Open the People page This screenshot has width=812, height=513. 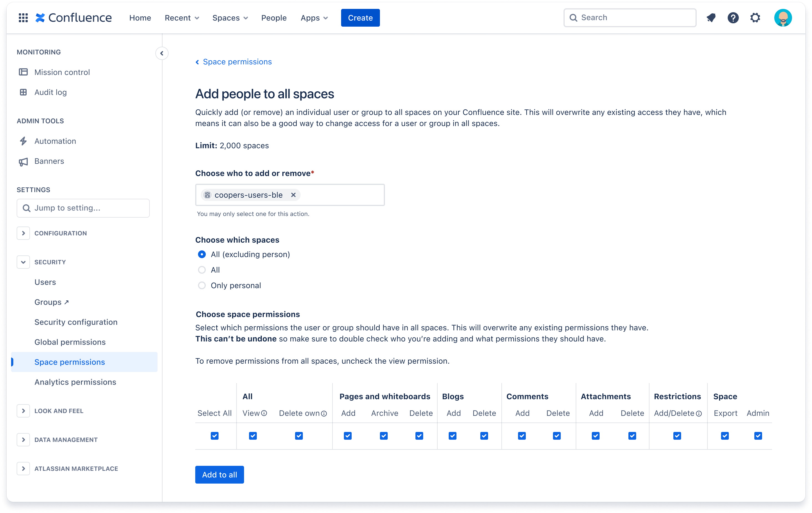click(x=274, y=17)
